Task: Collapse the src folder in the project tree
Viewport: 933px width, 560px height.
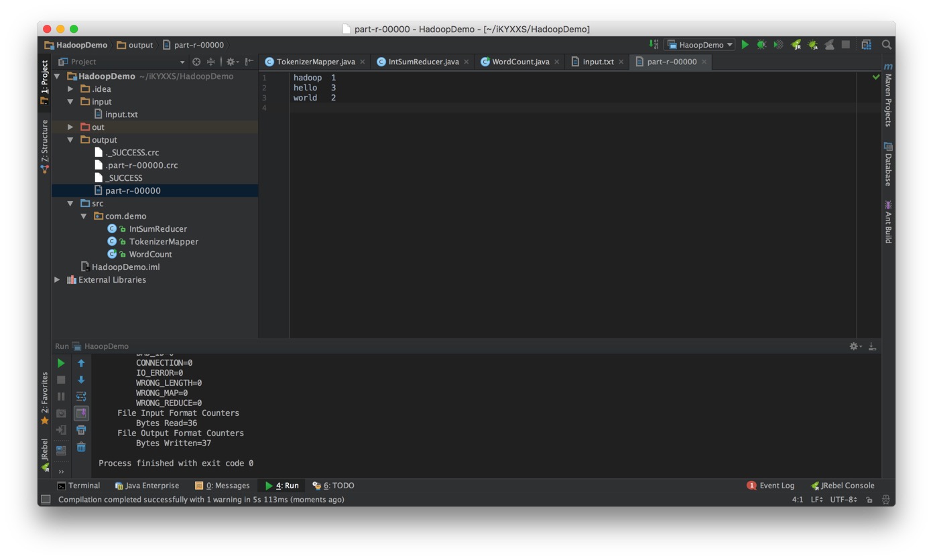Action: 70,204
